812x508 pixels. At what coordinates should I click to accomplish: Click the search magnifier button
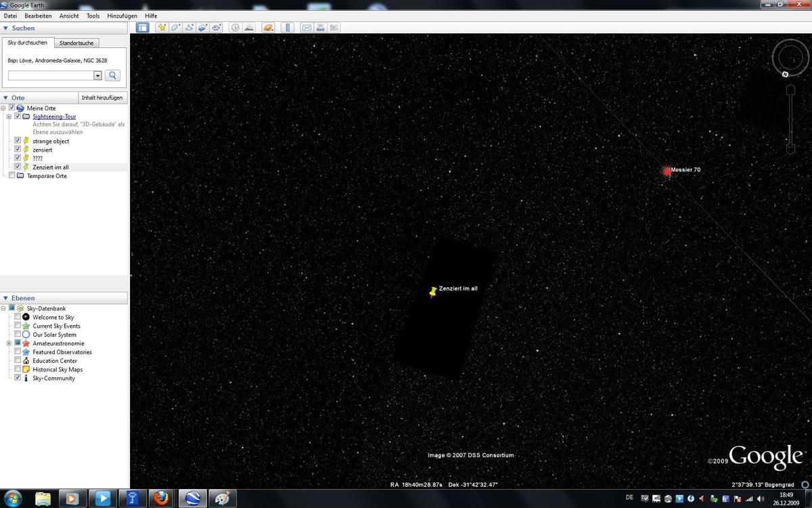[x=113, y=75]
